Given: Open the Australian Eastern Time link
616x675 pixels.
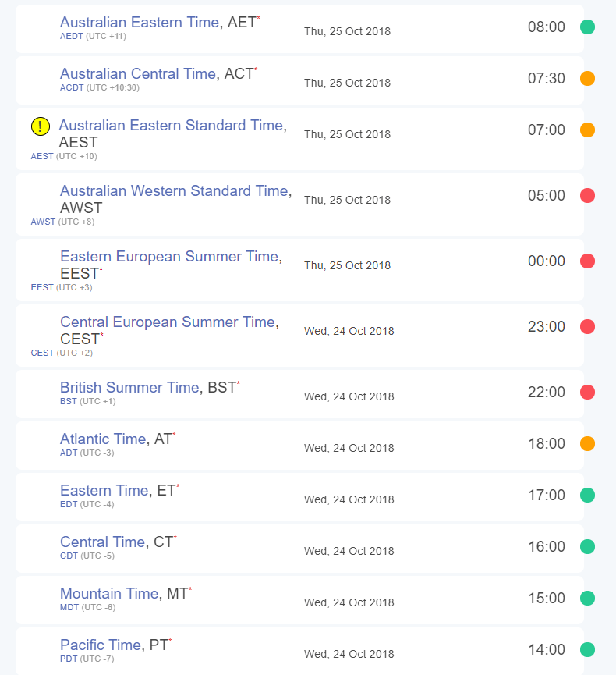Looking at the screenshot, I should point(140,22).
